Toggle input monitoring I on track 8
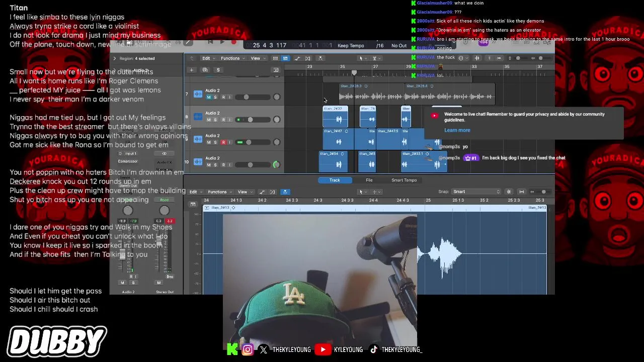This screenshot has width=644, height=362. tap(230, 120)
